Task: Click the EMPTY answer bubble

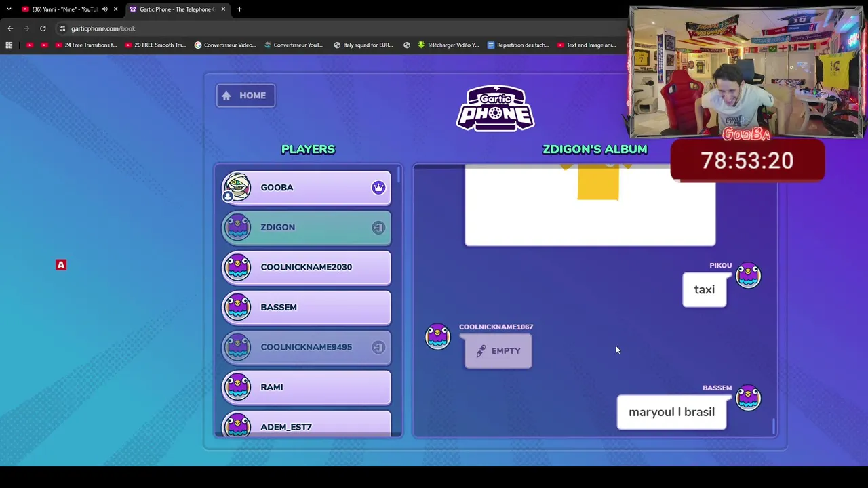Action: coord(498,351)
